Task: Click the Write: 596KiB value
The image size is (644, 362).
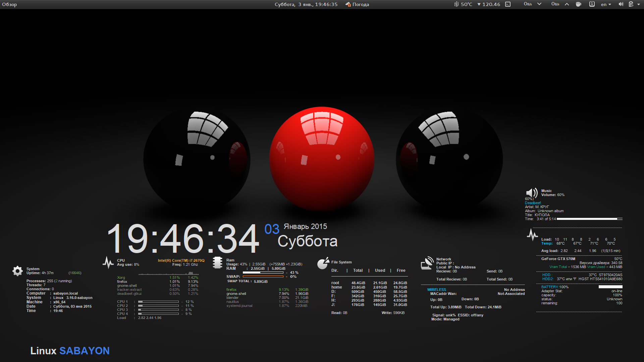Action: click(393, 313)
